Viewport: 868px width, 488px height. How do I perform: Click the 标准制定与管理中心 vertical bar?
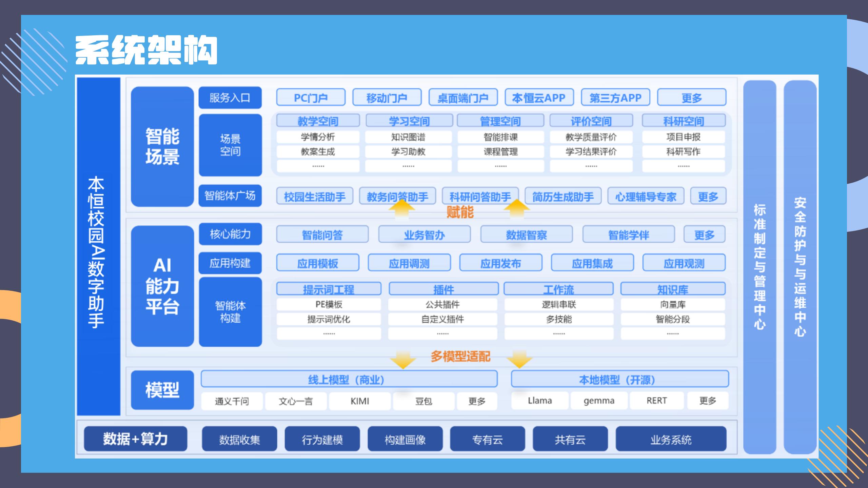[760, 267]
